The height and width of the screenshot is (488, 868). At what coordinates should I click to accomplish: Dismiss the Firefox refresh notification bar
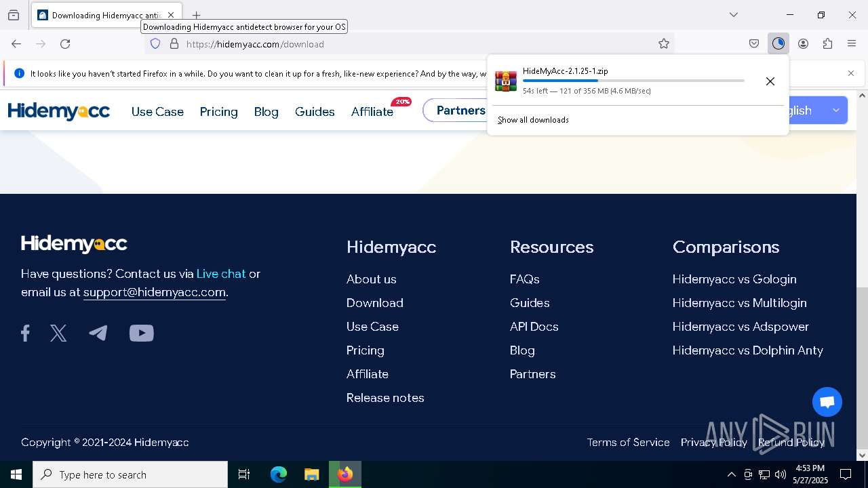click(851, 73)
